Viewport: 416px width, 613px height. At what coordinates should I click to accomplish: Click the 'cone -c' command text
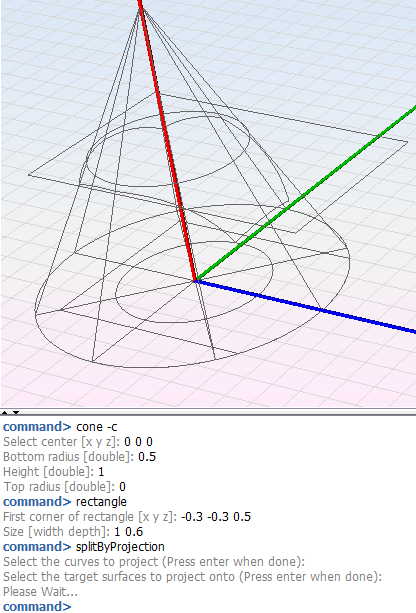(97, 427)
